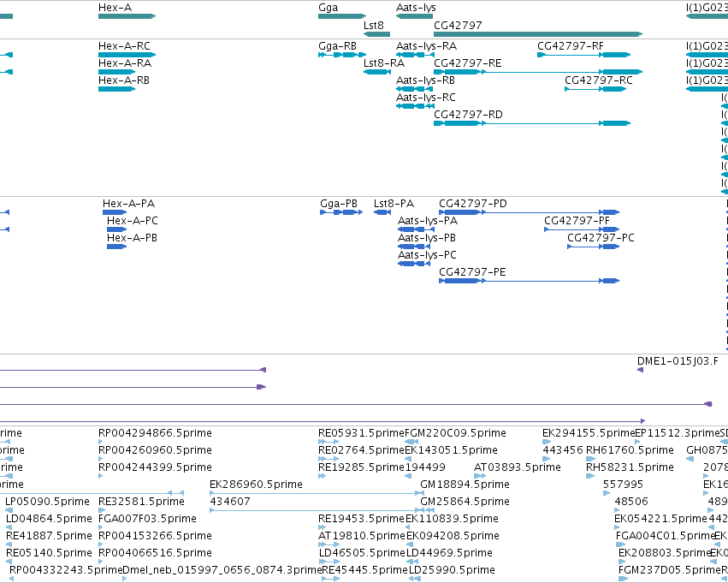Viewport: 728px width, 583px height.
Task: Select EST EK208803.5prime
Action: pyautogui.click(x=623, y=562)
